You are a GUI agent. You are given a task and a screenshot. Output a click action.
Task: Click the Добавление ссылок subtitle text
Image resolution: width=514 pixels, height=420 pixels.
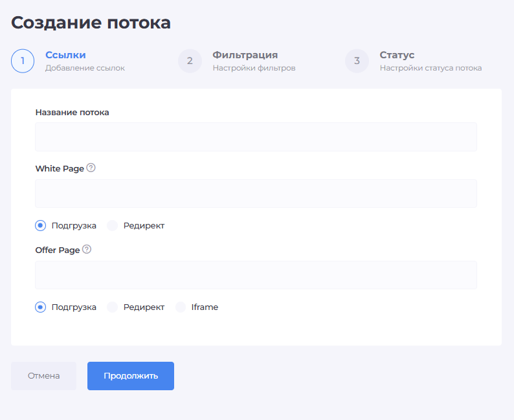pyautogui.click(x=85, y=68)
